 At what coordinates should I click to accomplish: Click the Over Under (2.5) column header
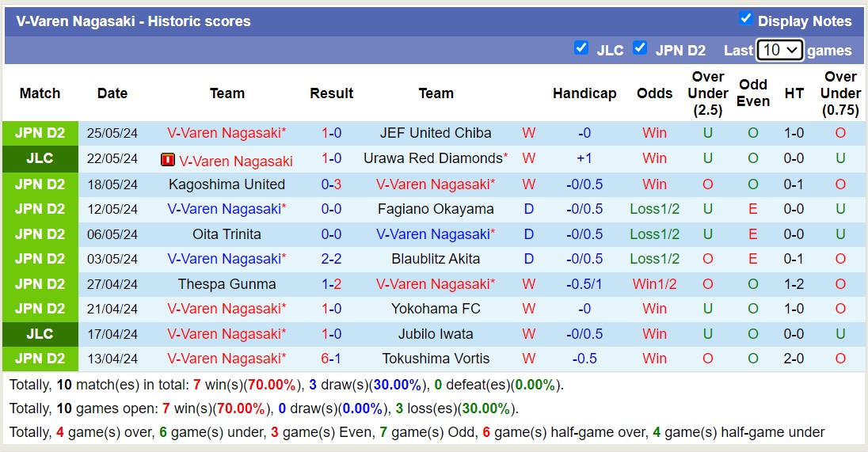[707, 93]
